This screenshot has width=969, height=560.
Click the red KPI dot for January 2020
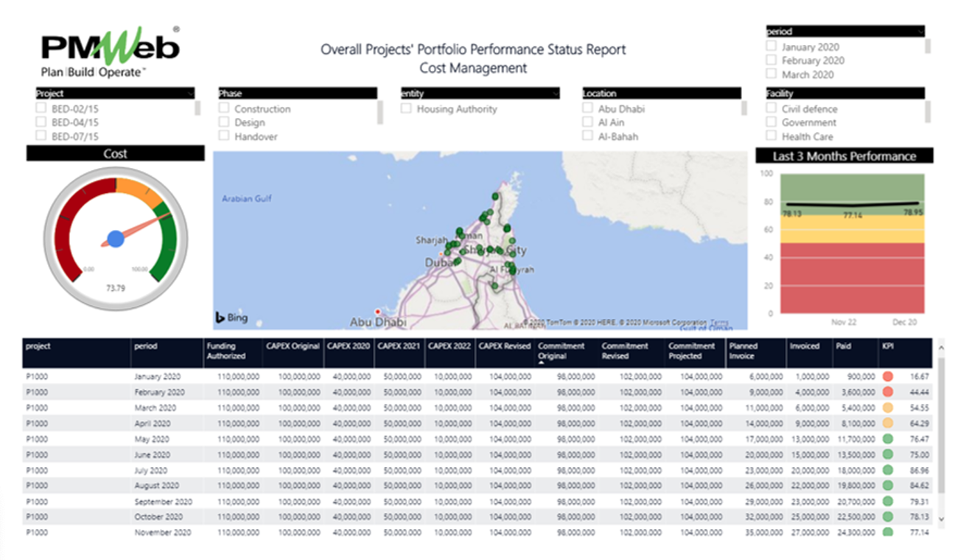click(x=888, y=377)
